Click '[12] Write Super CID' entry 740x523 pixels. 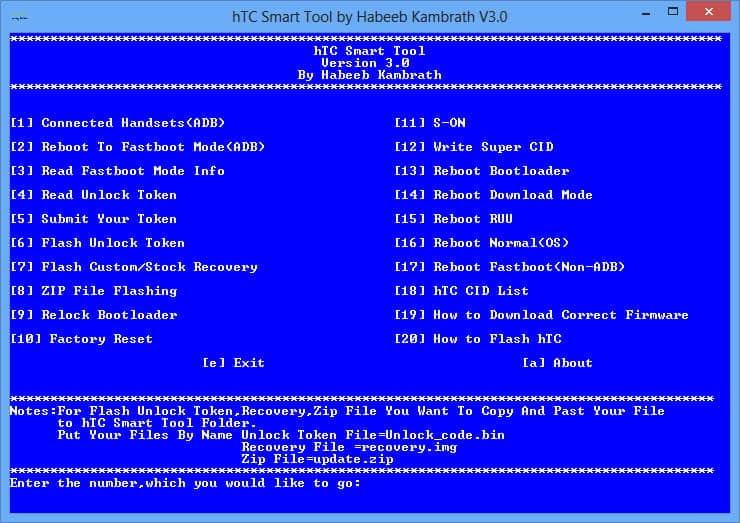tap(474, 147)
